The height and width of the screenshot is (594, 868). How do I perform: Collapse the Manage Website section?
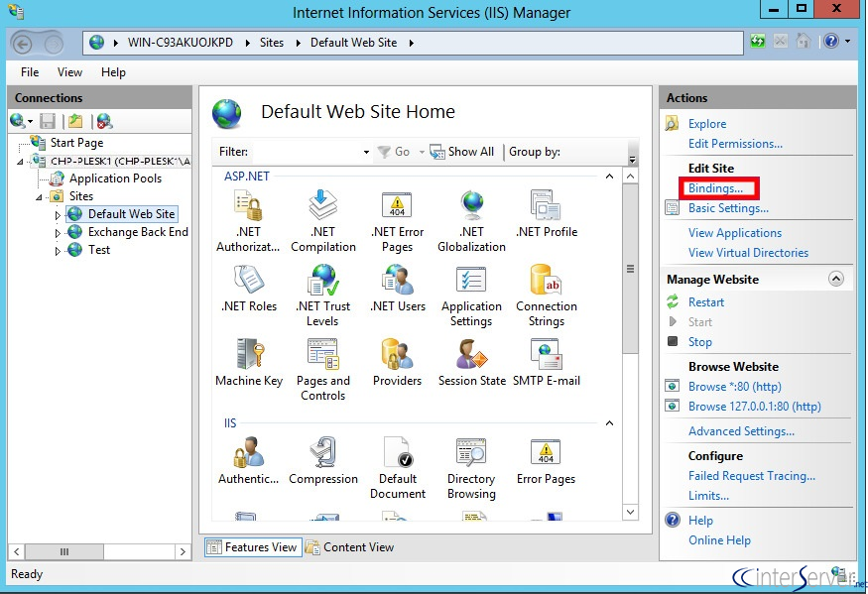(x=836, y=279)
